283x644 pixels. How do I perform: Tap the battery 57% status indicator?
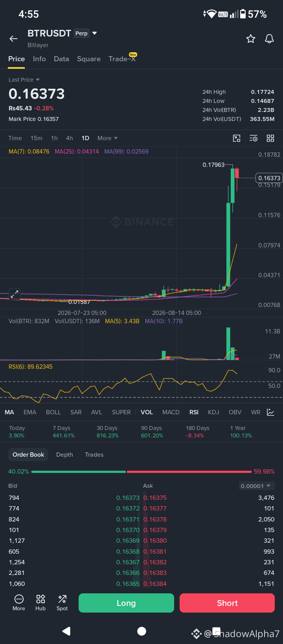pyautogui.click(x=254, y=14)
